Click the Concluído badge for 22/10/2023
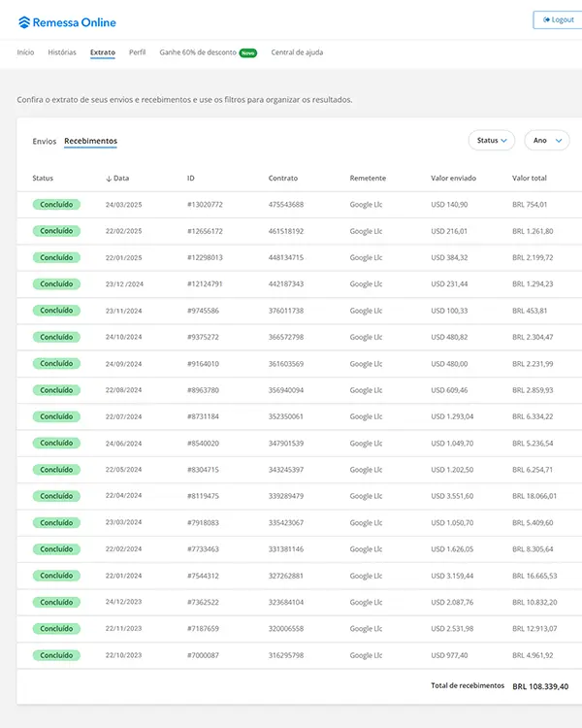Screen dimensions: 582x728 coord(56,655)
